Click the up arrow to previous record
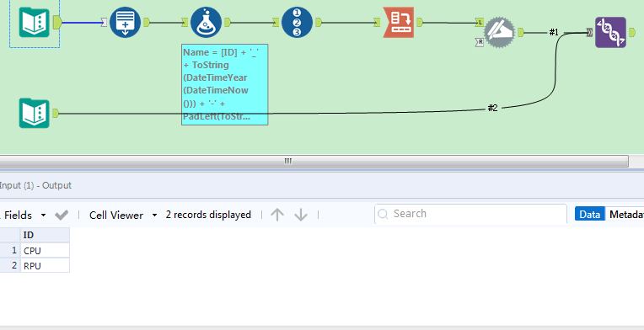Image resolution: width=644 pixels, height=330 pixels. (277, 215)
